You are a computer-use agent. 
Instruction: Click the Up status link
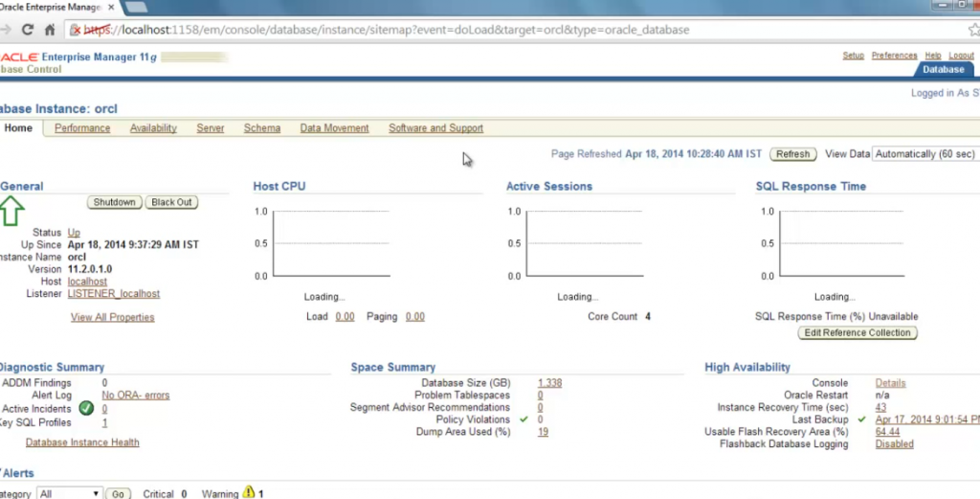point(74,233)
